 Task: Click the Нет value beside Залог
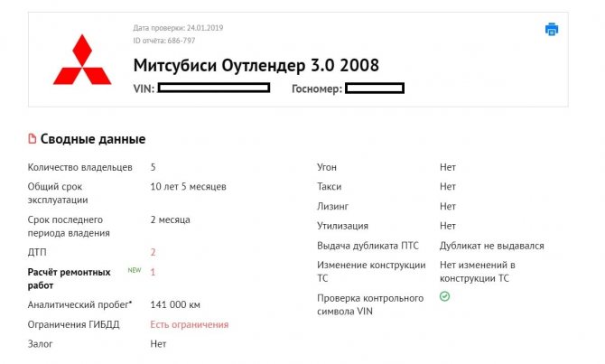tap(158, 344)
